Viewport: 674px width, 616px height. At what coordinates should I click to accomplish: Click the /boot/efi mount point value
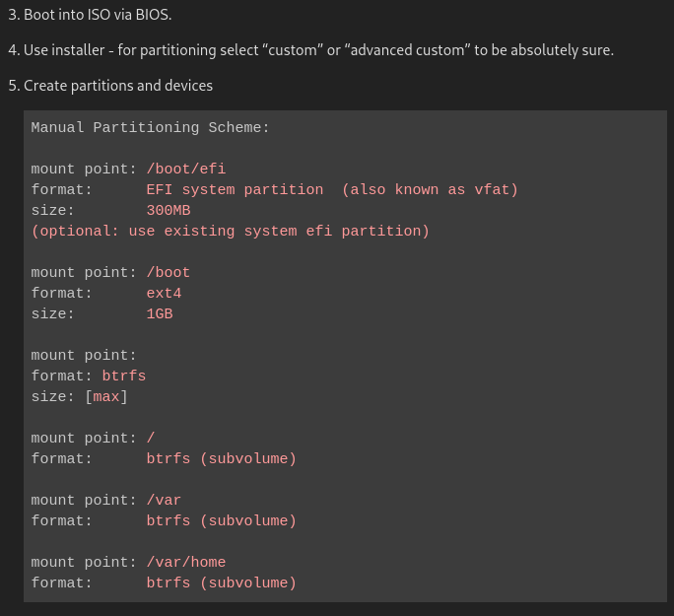(186, 169)
